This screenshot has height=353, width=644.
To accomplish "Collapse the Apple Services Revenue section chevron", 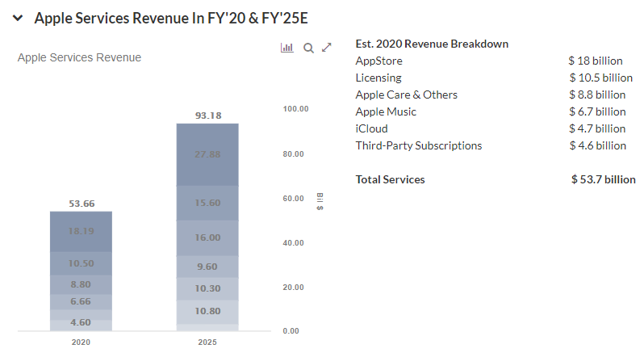I will (x=17, y=19).
